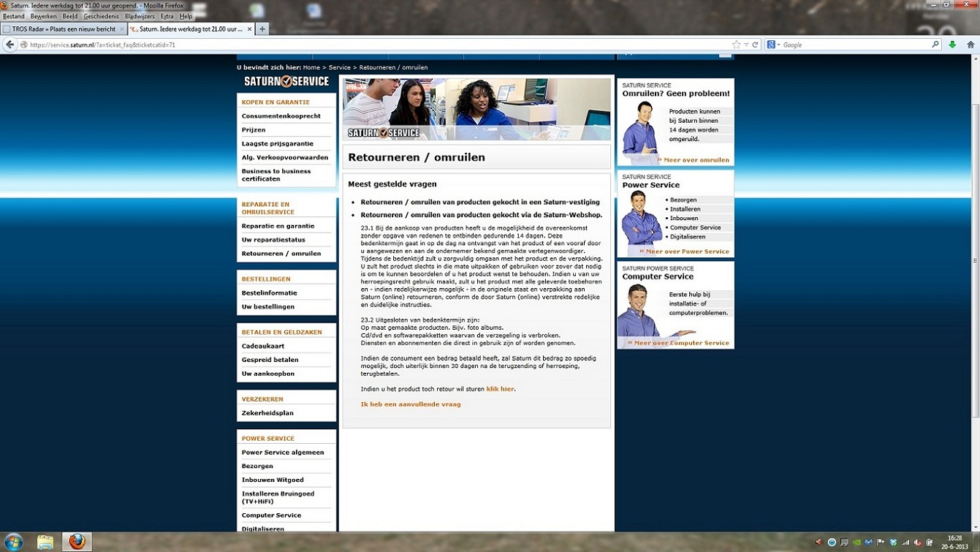Click in the address bar URL field
This screenshot has width=980, height=552.
tap(365, 45)
